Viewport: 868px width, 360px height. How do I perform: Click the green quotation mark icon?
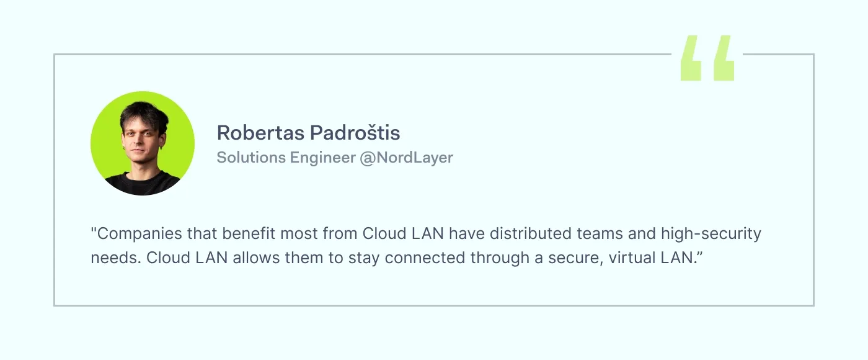click(x=707, y=58)
